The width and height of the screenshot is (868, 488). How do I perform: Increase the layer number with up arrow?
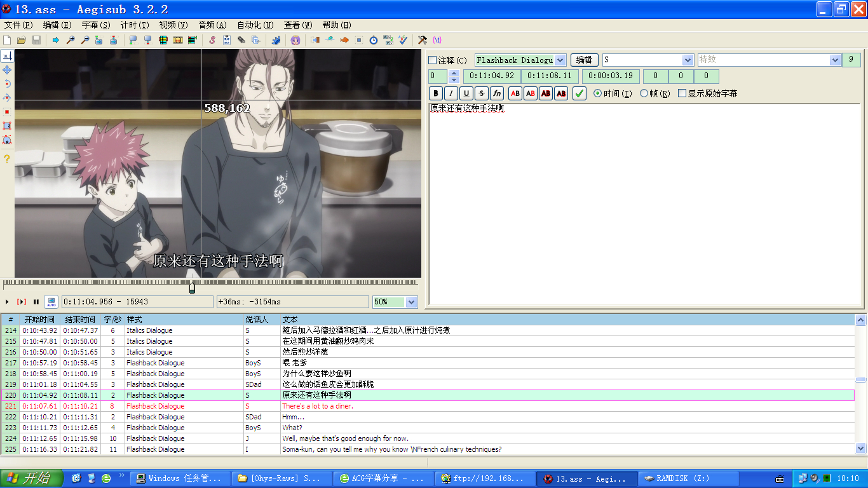point(454,73)
